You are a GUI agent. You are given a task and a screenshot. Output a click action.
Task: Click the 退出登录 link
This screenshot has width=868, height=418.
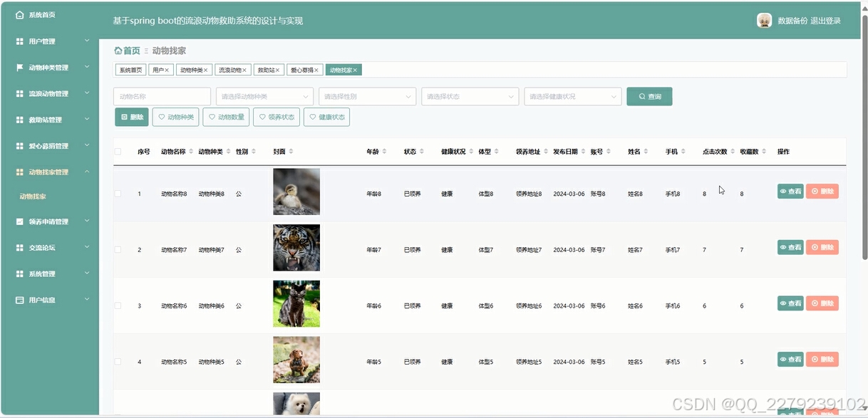(x=826, y=21)
